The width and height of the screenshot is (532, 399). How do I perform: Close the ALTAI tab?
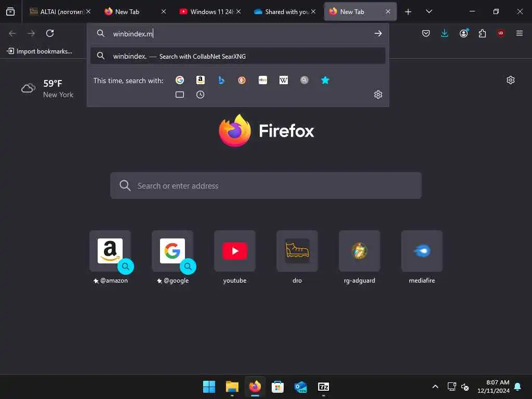(x=88, y=11)
